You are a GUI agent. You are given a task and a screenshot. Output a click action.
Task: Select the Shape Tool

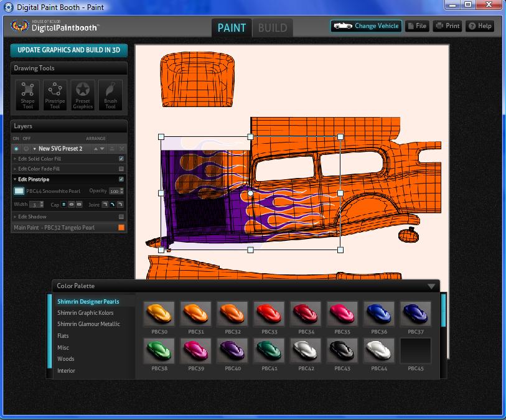point(27,95)
